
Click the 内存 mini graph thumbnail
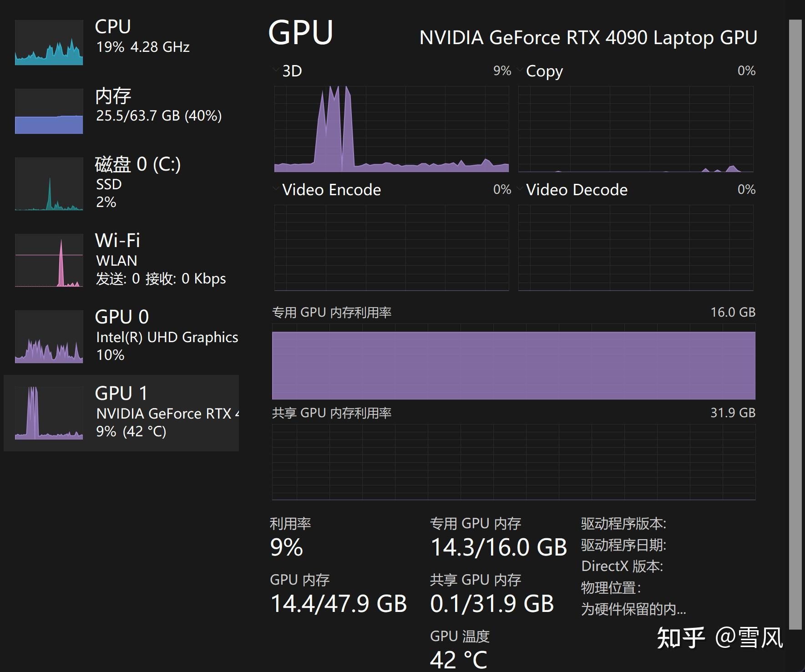click(x=49, y=111)
